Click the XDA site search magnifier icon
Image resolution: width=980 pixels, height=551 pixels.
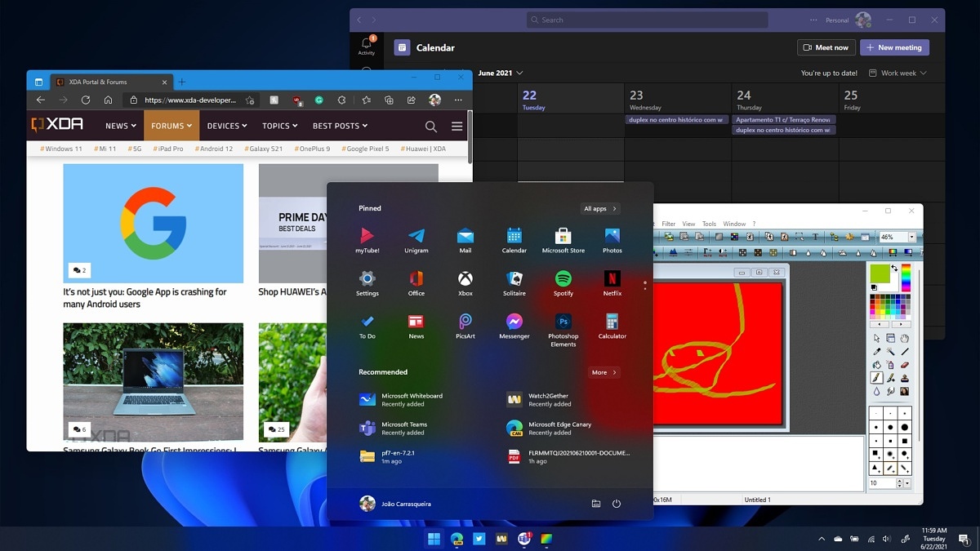(430, 126)
